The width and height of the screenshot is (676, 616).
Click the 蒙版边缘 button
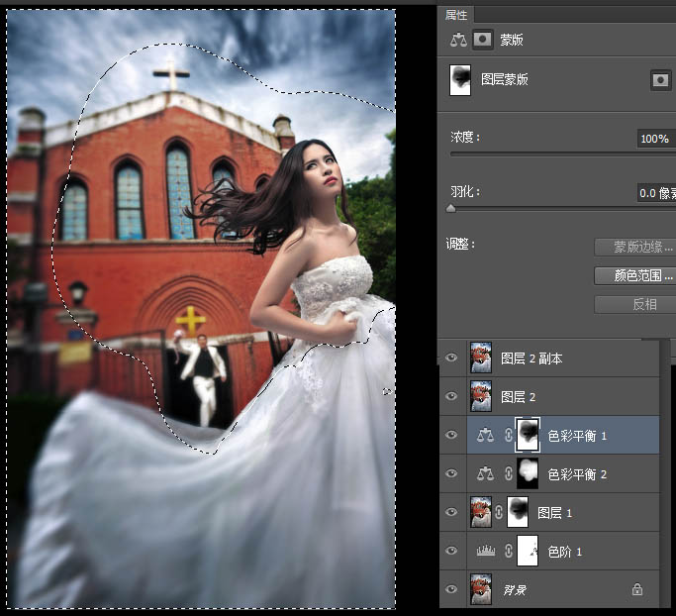[x=634, y=247]
